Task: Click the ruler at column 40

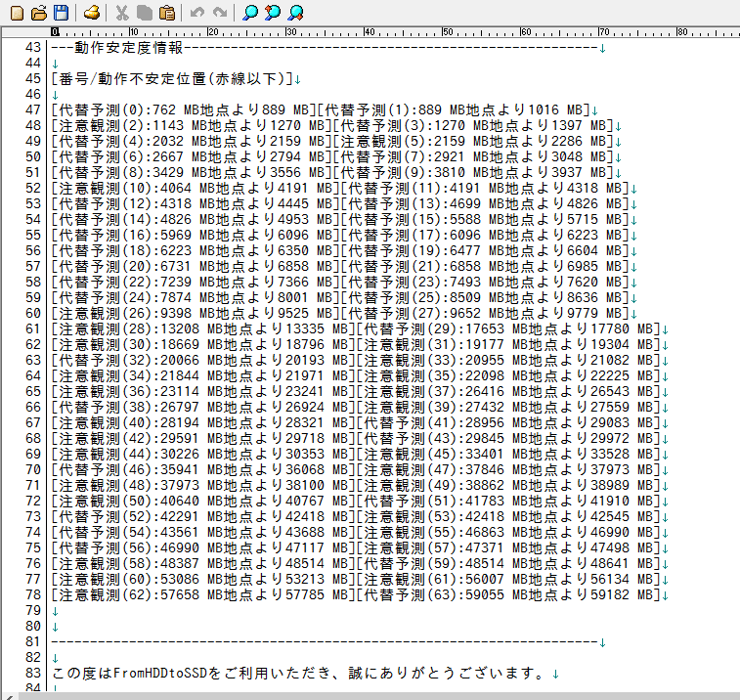Action: pyautogui.click(x=369, y=32)
